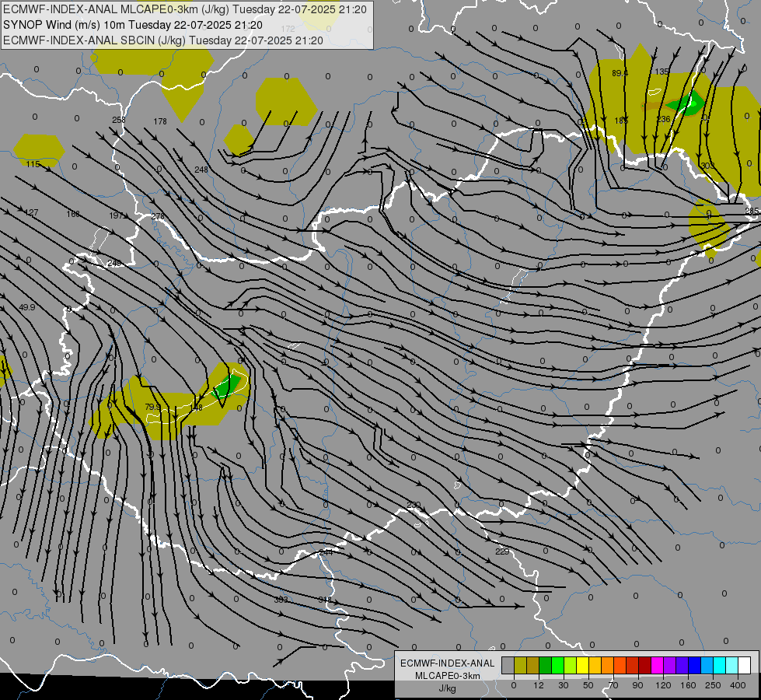The image size is (761, 700).
Task: Click the map value 148
Action: [x=196, y=408]
